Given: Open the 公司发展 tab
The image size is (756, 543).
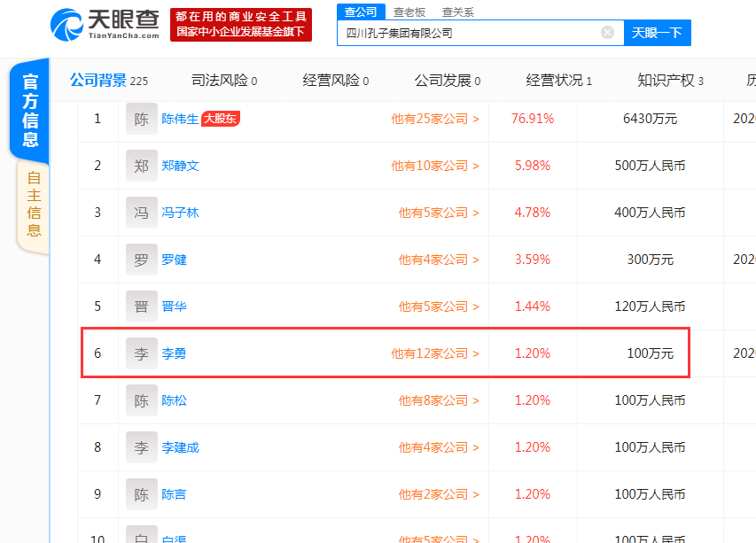Looking at the screenshot, I should click(448, 80).
